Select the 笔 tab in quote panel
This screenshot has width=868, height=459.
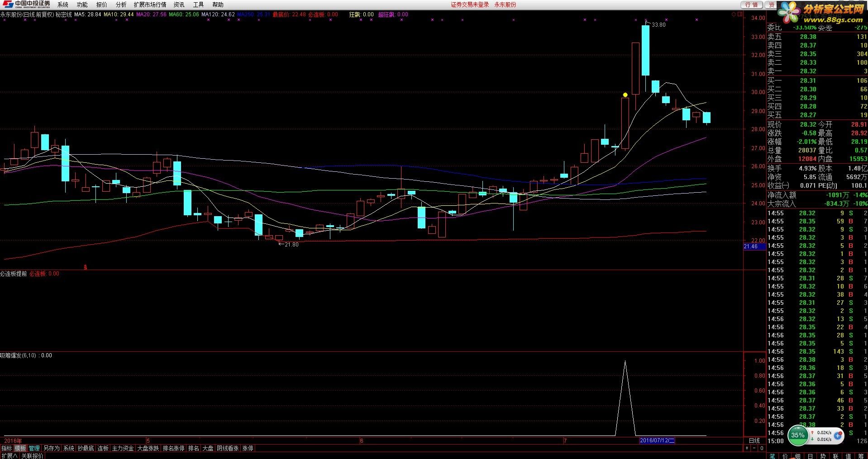pos(772,456)
